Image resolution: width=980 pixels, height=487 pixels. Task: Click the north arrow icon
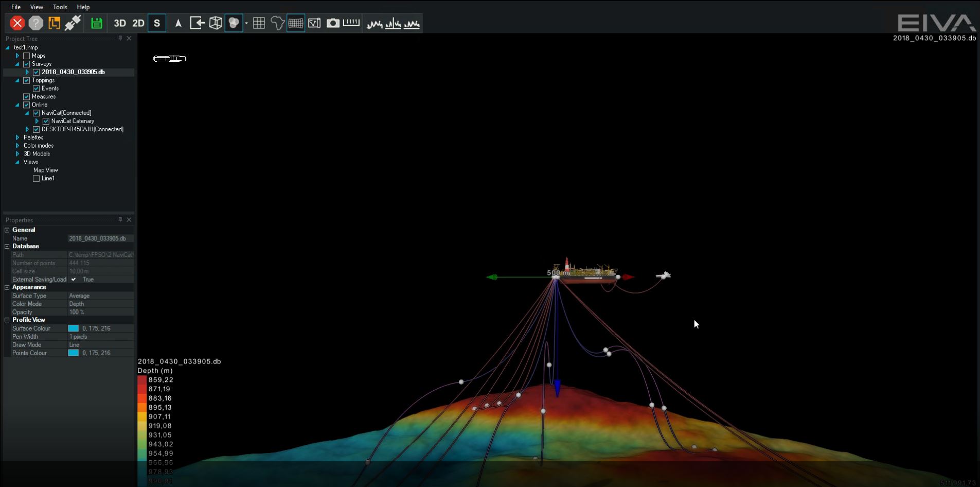click(178, 23)
